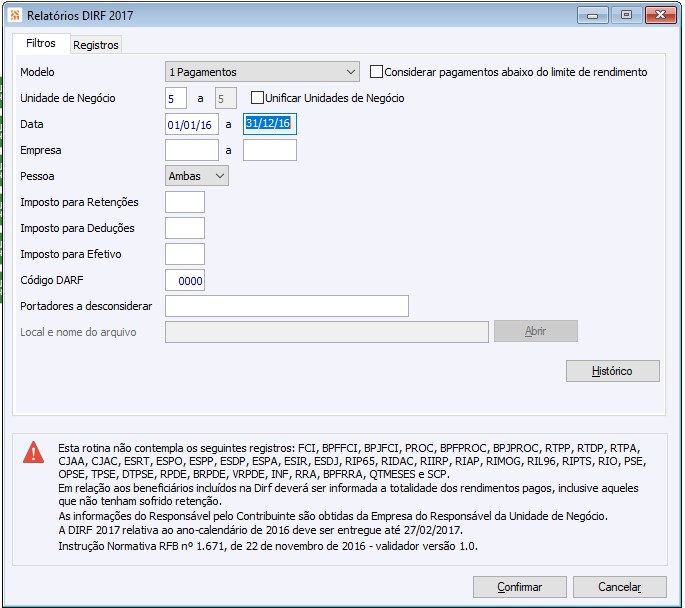Click the Instrução Normativa RFB nº 1.671 line

click(268, 546)
